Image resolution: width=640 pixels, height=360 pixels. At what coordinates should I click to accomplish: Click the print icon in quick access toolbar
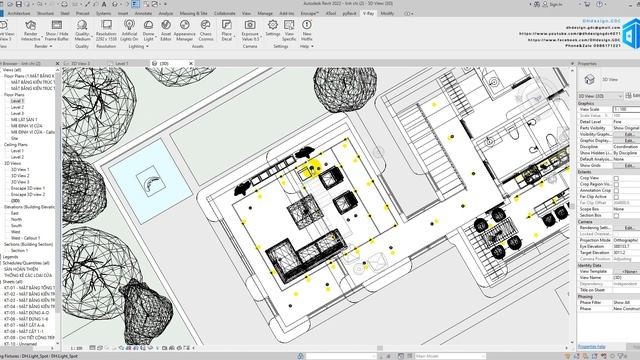coord(64,4)
